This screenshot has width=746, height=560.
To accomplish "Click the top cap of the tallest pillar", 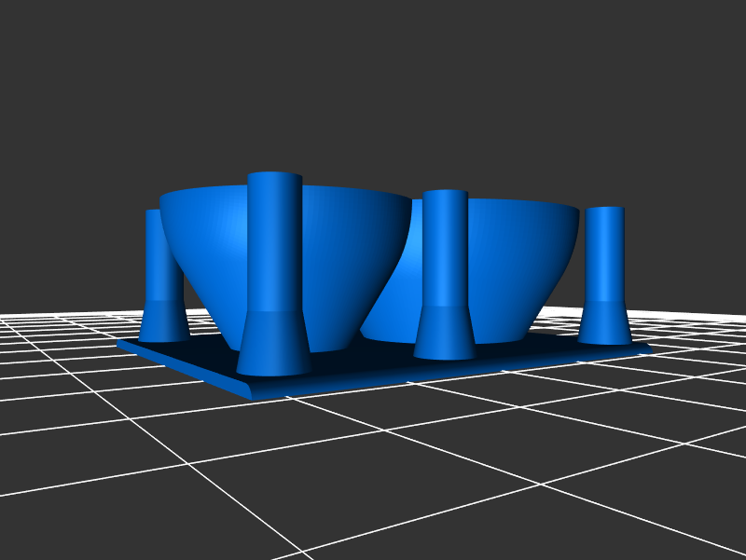I will tap(275, 177).
